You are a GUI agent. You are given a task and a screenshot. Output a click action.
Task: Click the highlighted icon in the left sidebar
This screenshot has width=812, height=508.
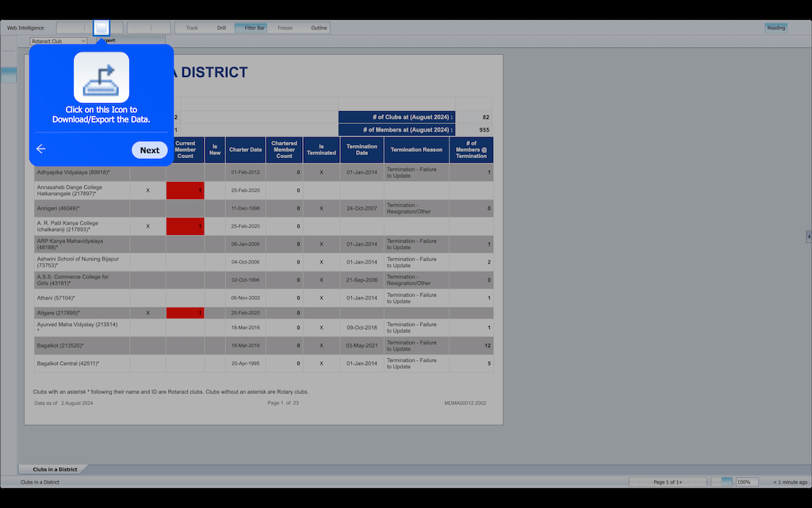pyautogui.click(x=9, y=75)
